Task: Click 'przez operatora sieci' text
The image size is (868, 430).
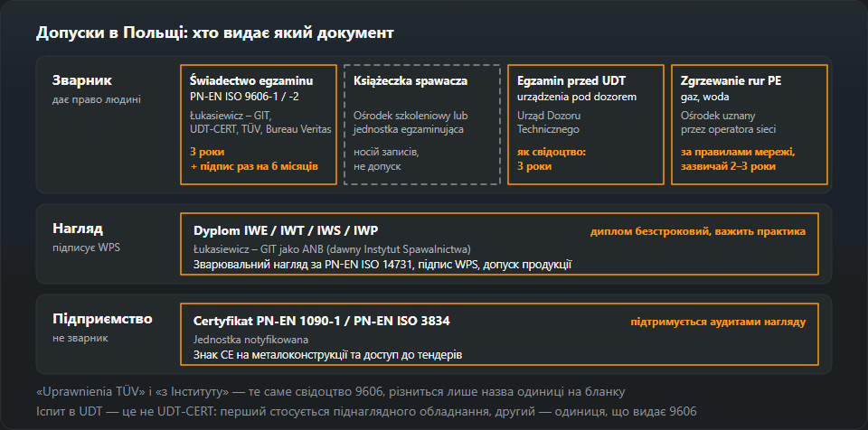Action: click(x=728, y=129)
